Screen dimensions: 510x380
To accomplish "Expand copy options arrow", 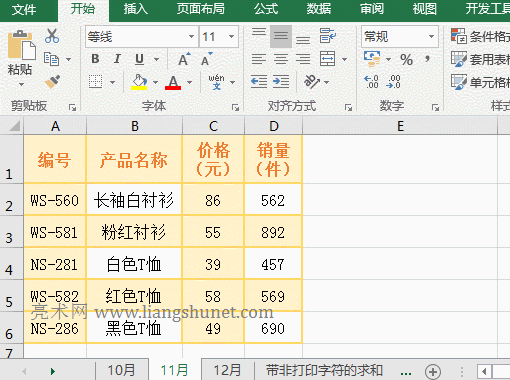I will pyautogui.click(x=68, y=60).
